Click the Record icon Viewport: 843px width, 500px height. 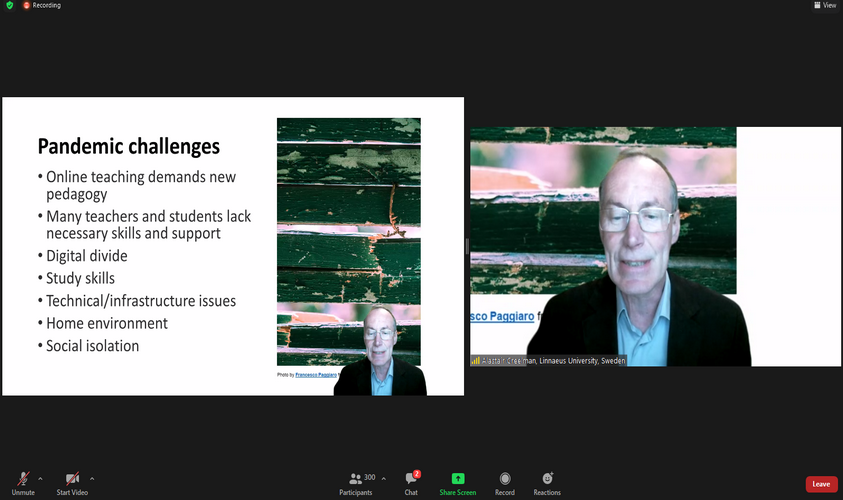click(x=505, y=479)
